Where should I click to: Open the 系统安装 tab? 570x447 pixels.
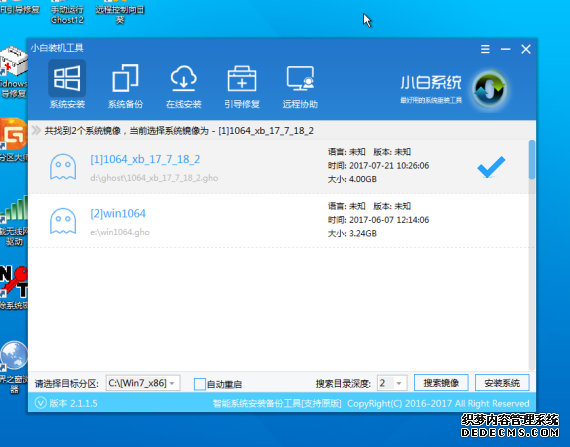pyautogui.click(x=67, y=84)
